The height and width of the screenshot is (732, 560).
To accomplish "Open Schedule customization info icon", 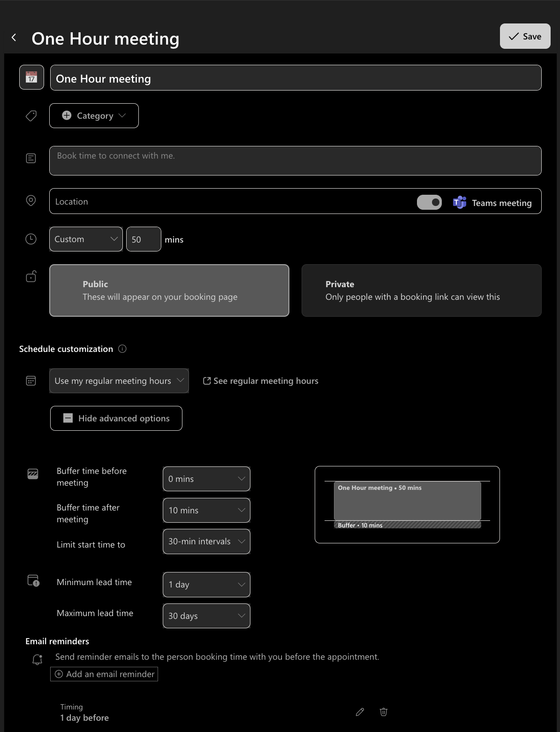I will tap(122, 349).
